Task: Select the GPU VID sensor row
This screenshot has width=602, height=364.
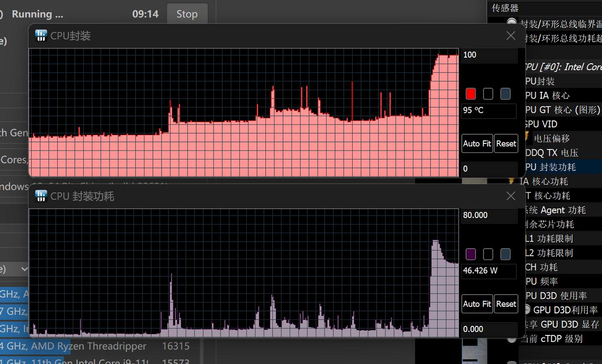Action: pyautogui.click(x=541, y=124)
